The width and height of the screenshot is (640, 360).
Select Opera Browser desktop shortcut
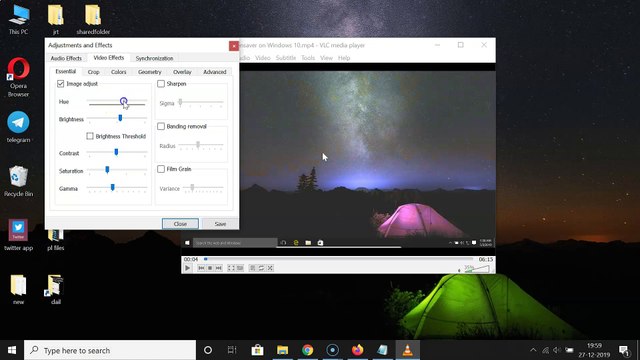point(18,77)
